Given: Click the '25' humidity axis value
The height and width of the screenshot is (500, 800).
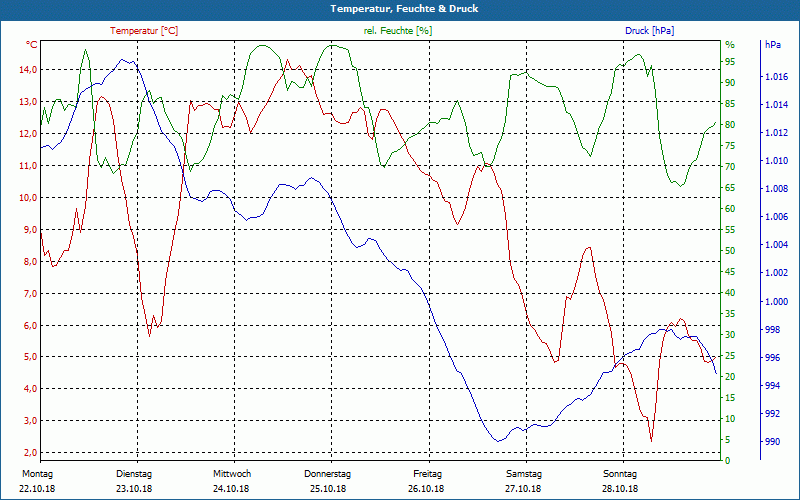Looking at the screenshot, I should pyautogui.click(x=730, y=356).
